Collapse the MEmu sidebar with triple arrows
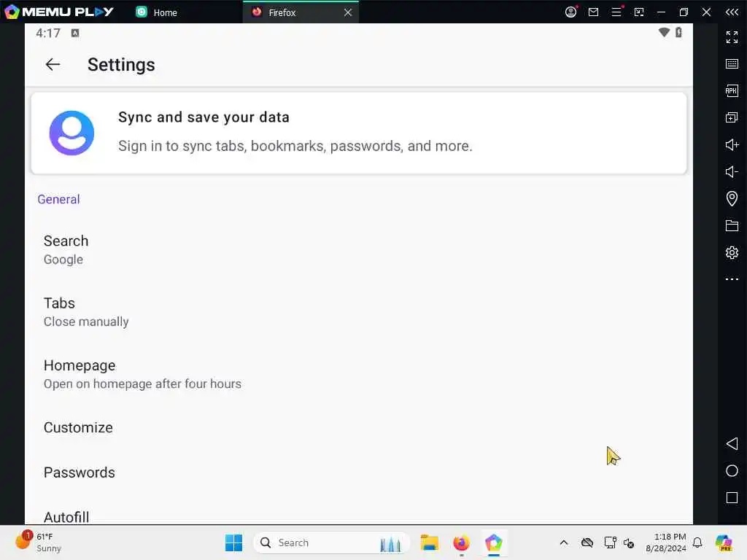 (732, 12)
